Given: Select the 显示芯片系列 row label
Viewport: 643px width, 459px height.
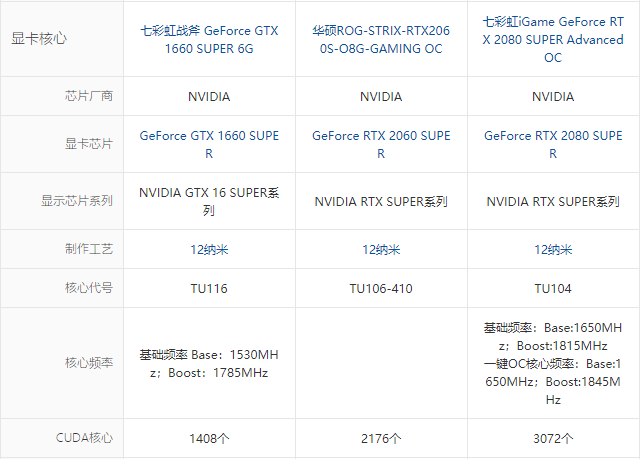Looking at the screenshot, I should pos(76,201).
